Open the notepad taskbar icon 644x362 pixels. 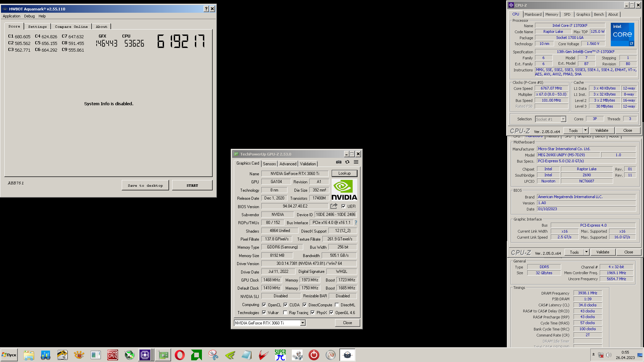(x=247, y=355)
